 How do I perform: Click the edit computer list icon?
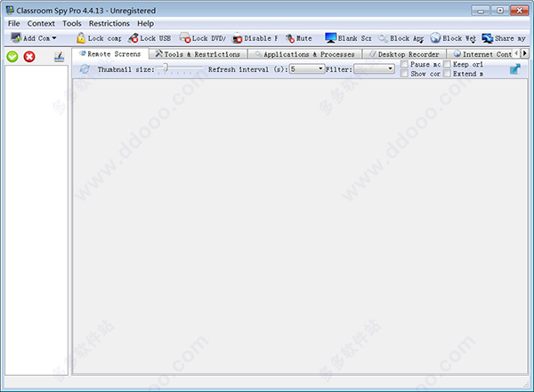pos(60,57)
